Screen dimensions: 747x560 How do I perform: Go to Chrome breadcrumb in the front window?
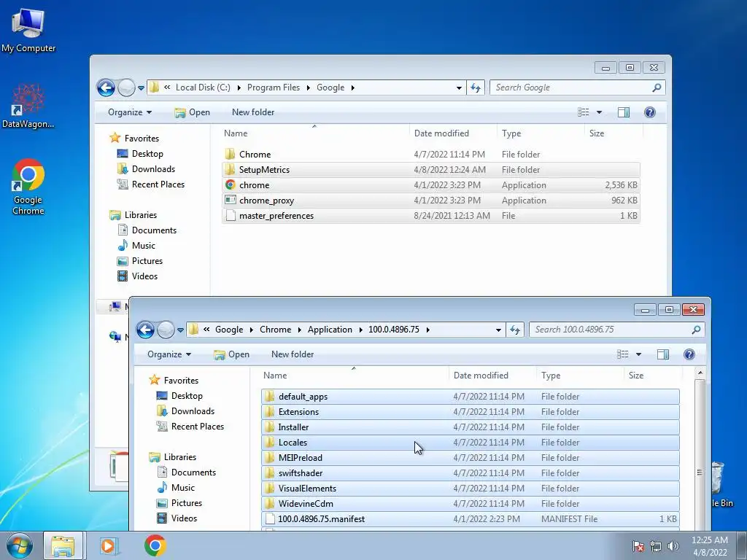click(x=275, y=330)
